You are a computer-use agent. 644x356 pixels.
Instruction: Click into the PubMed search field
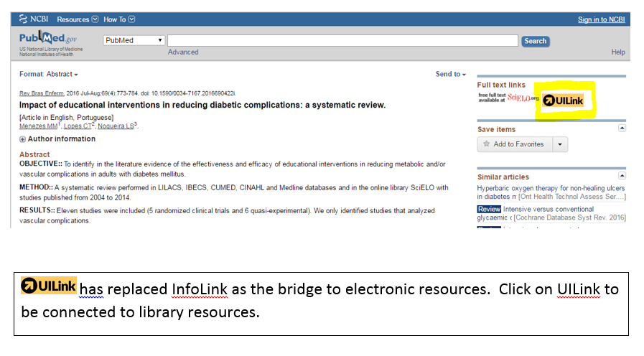click(342, 41)
